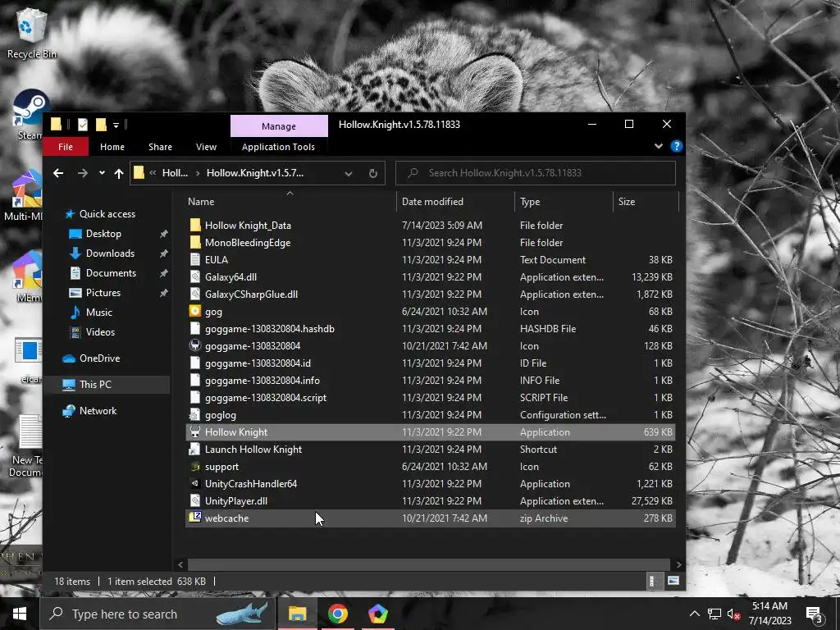Viewport: 840px width, 630px height.
Task: Select the goglog configuration file icon
Action: click(x=195, y=414)
